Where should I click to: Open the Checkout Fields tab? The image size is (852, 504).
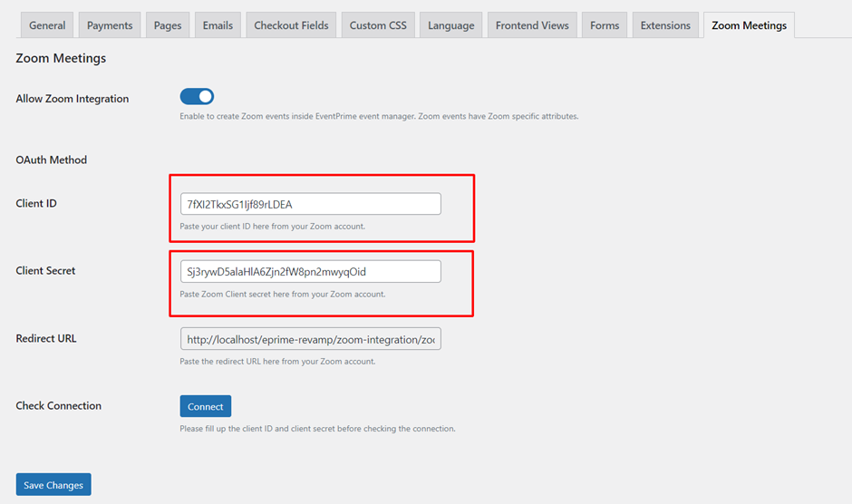pyautogui.click(x=291, y=25)
